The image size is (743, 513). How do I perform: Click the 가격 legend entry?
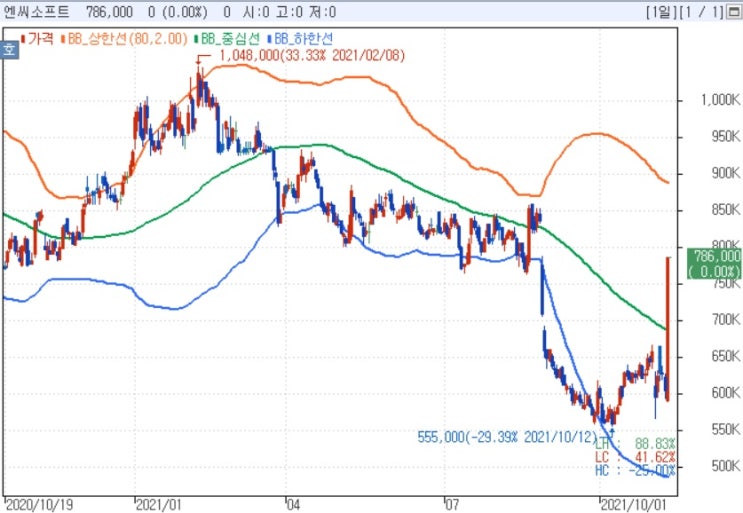tap(41, 38)
